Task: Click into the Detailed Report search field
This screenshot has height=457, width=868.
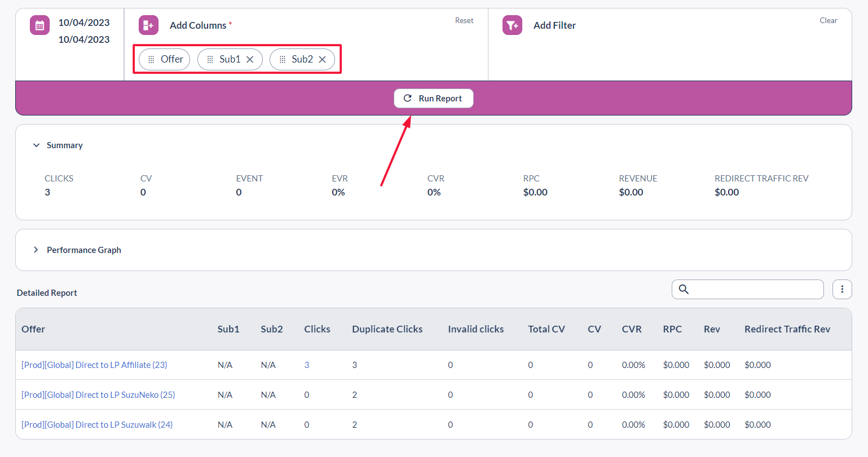Action: [755, 290]
